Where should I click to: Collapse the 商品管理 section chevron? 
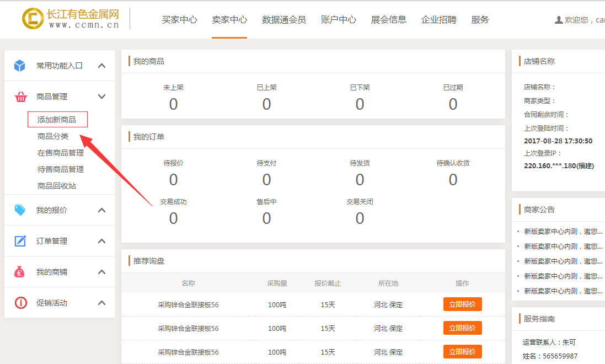pyautogui.click(x=101, y=97)
